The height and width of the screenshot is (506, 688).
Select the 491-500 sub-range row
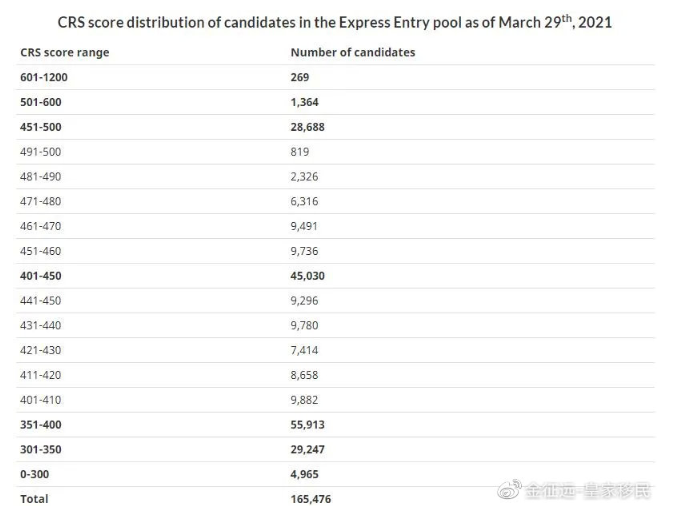click(335, 152)
